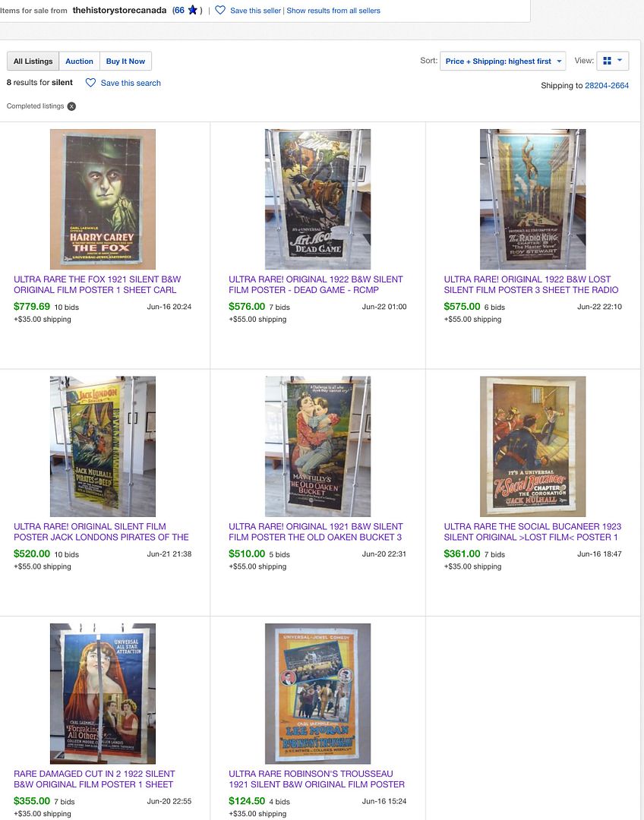The width and height of the screenshot is (644, 820).
Task: Open the shipping zip code 28204-2664 link
Action: [607, 85]
